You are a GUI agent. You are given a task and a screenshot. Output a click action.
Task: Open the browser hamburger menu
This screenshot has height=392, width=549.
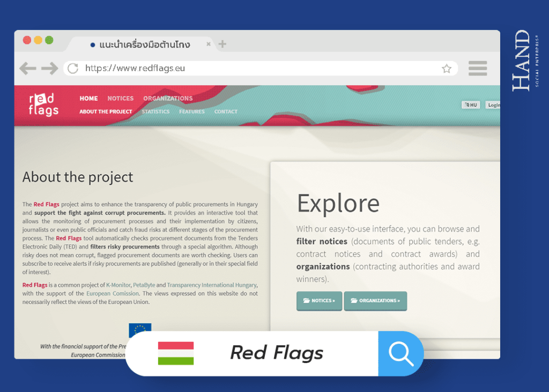[x=477, y=68]
